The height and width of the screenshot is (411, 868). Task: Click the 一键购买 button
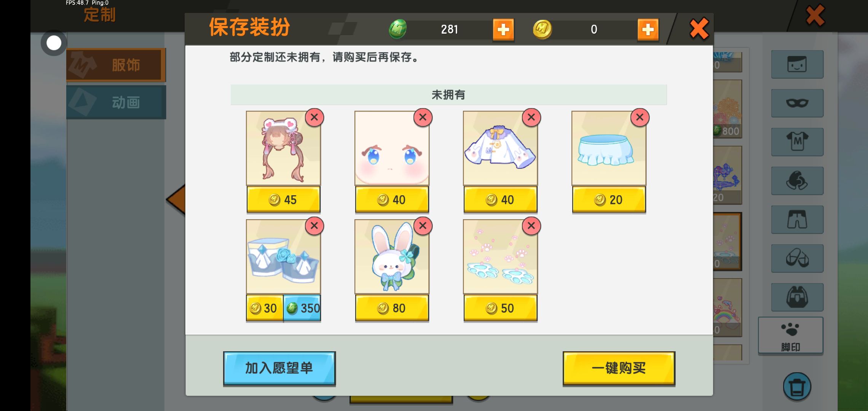click(619, 368)
